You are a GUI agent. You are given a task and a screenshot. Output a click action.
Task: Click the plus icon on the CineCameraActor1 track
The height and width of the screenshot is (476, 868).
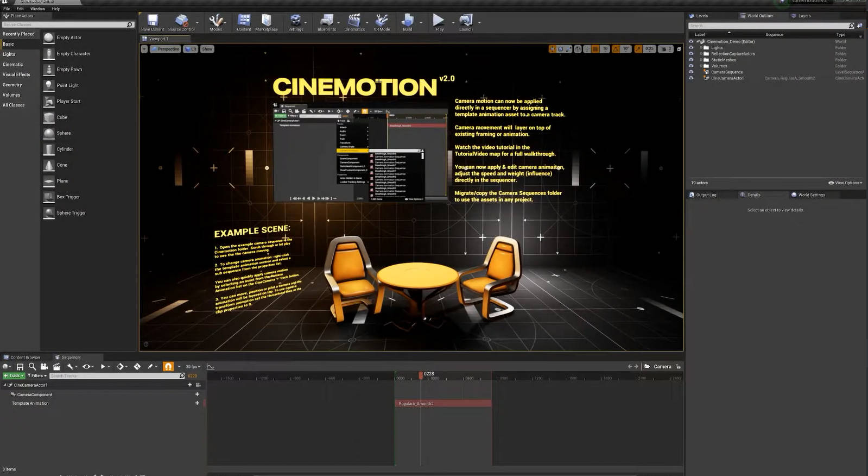[189, 385]
